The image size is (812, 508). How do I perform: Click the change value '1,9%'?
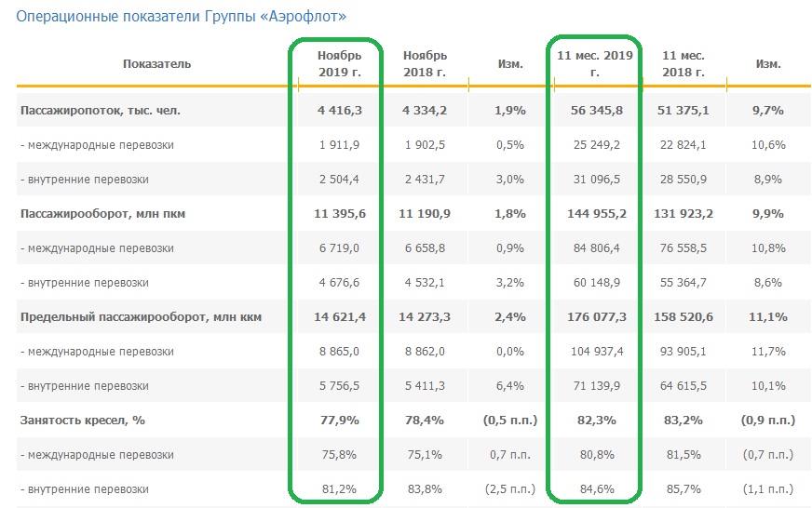(x=510, y=110)
